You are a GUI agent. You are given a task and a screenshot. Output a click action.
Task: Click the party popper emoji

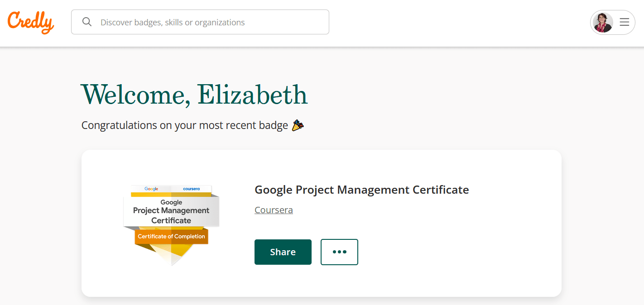click(298, 125)
